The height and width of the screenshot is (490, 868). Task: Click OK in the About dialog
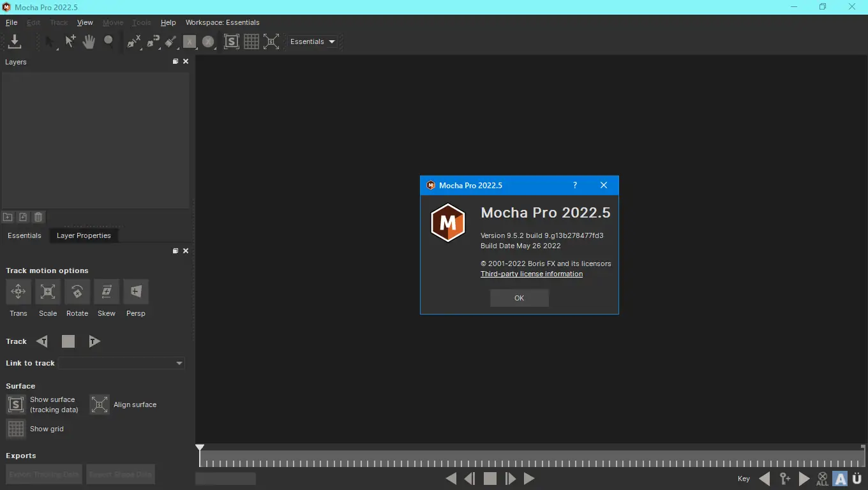(520, 298)
